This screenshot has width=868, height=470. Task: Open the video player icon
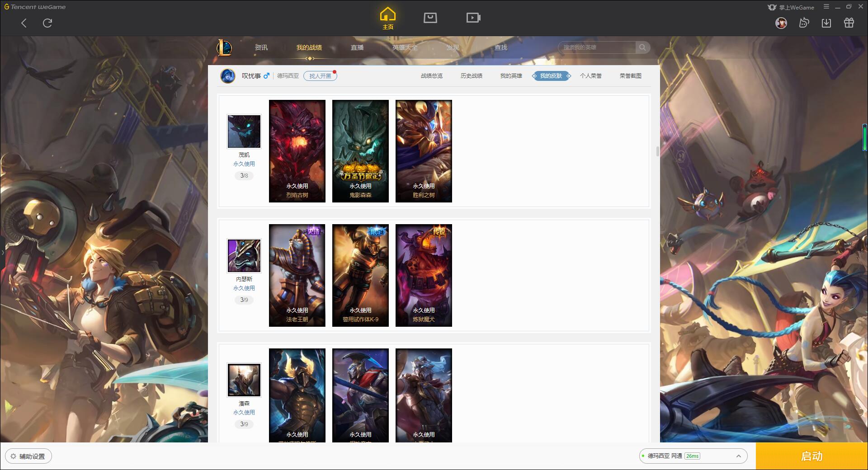click(x=473, y=18)
